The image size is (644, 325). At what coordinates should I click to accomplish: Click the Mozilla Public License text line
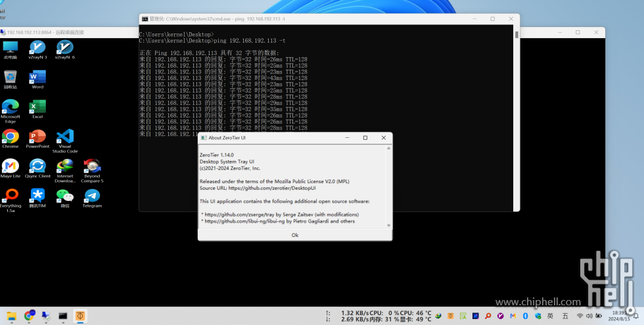point(275,181)
